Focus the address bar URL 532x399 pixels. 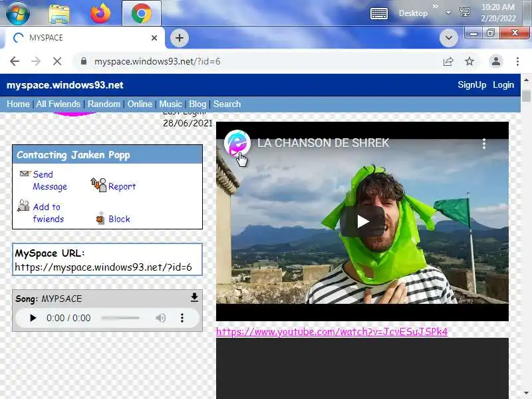coord(157,61)
